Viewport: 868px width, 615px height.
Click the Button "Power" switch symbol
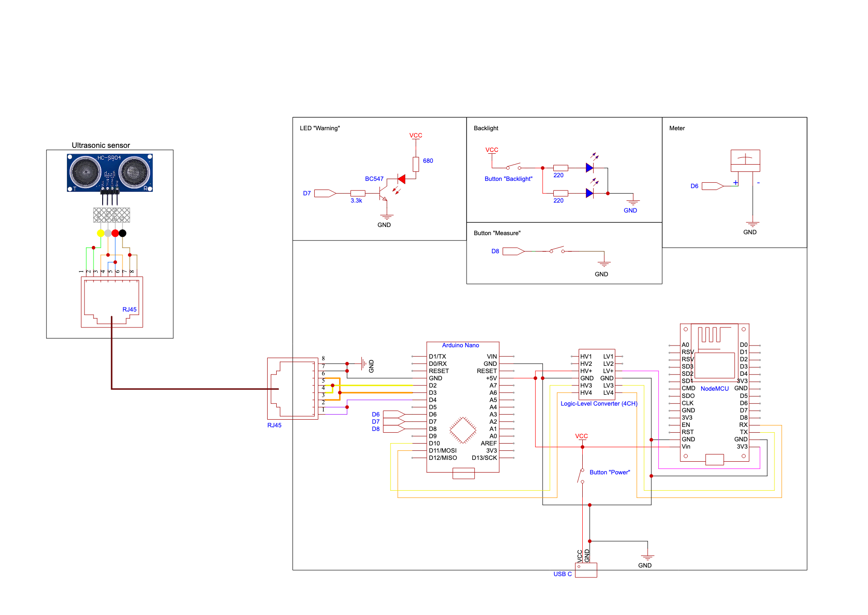(581, 476)
